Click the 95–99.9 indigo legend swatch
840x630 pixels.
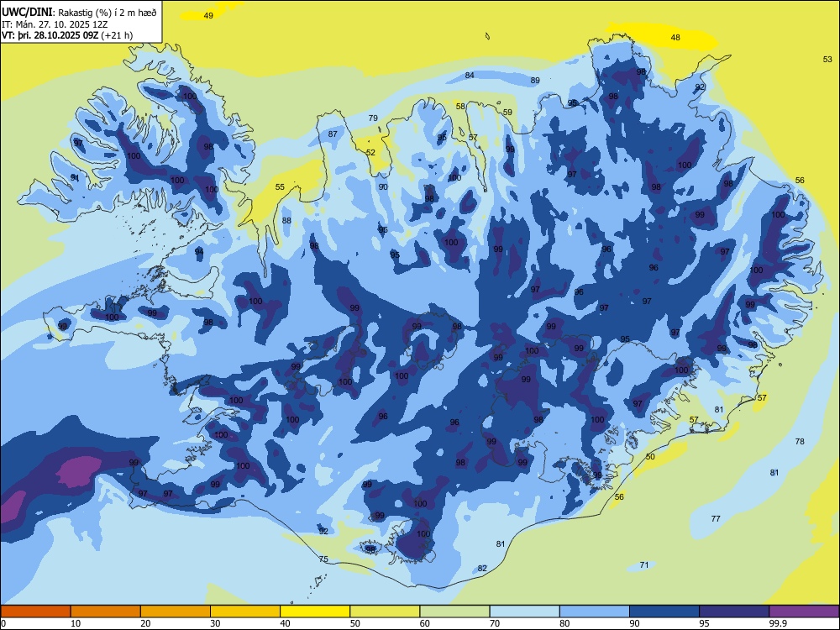pos(734,612)
